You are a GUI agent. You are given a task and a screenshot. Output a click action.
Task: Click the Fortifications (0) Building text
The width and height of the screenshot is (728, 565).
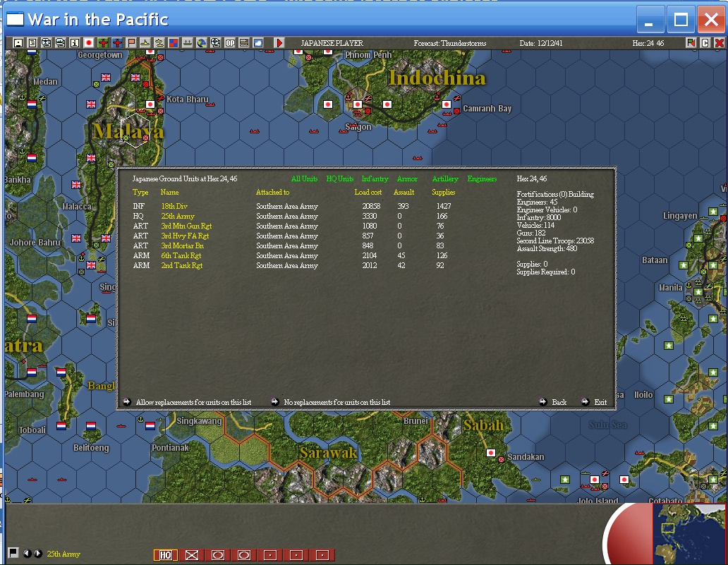coord(555,194)
